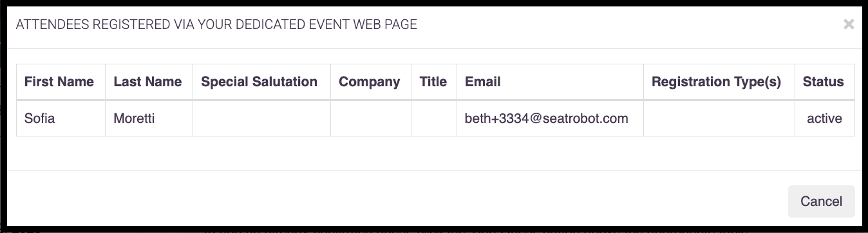
Task: Click the active status cell
Action: point(824,118)
